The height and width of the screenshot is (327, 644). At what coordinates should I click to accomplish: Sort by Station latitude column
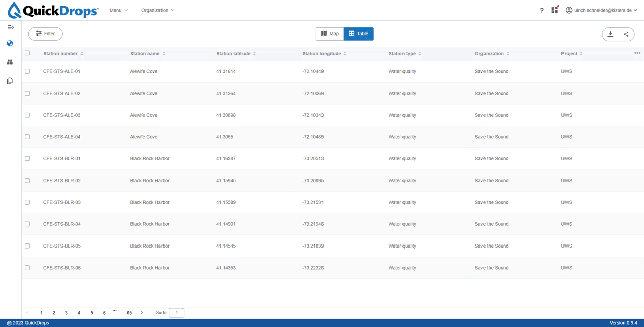click(254, 54)
